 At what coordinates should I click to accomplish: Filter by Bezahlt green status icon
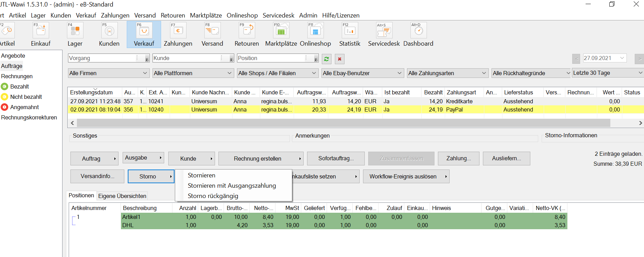[x=4, y=86]
